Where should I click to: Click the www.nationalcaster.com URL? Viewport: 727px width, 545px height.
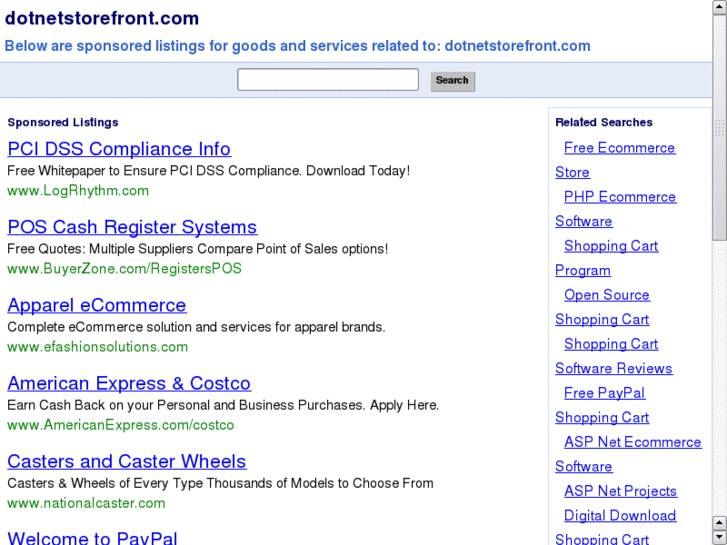pos(86,503)
